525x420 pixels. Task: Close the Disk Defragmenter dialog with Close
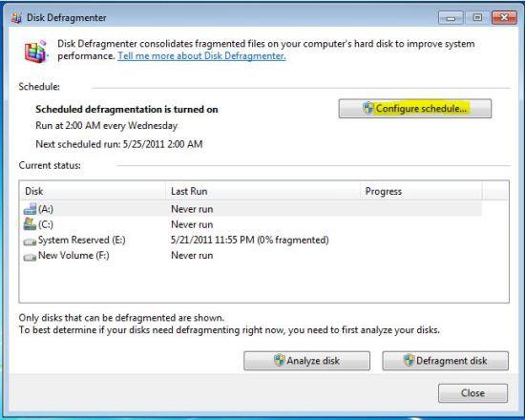pyautogui.click(x=472, y=393)
